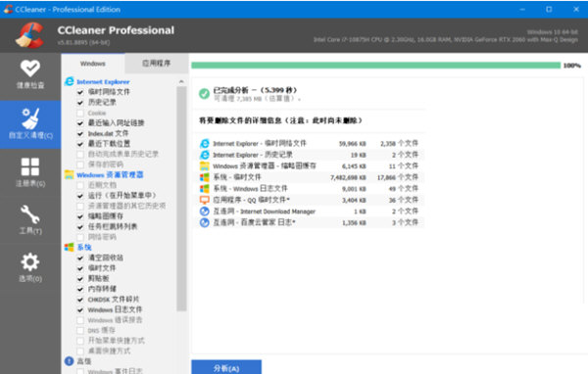Image resolution: width=588 pixels, height=374 pixels.
Task: Enable the Cookie checkbox
Action: point(80,113)
